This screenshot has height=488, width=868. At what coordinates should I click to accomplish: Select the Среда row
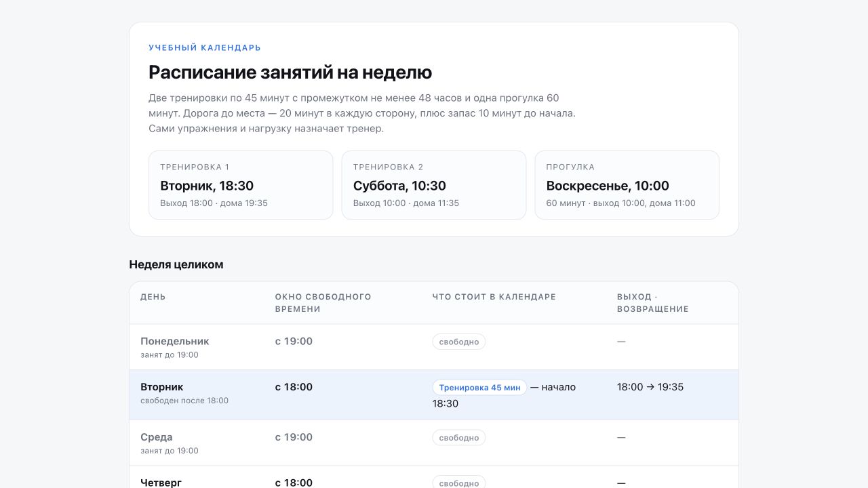tap(434, 443)
